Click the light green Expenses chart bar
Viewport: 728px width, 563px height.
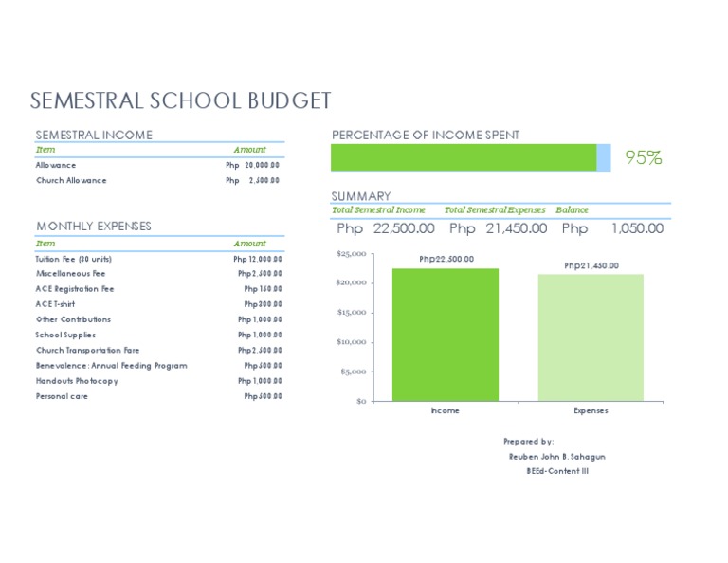[x=591, y=337]
